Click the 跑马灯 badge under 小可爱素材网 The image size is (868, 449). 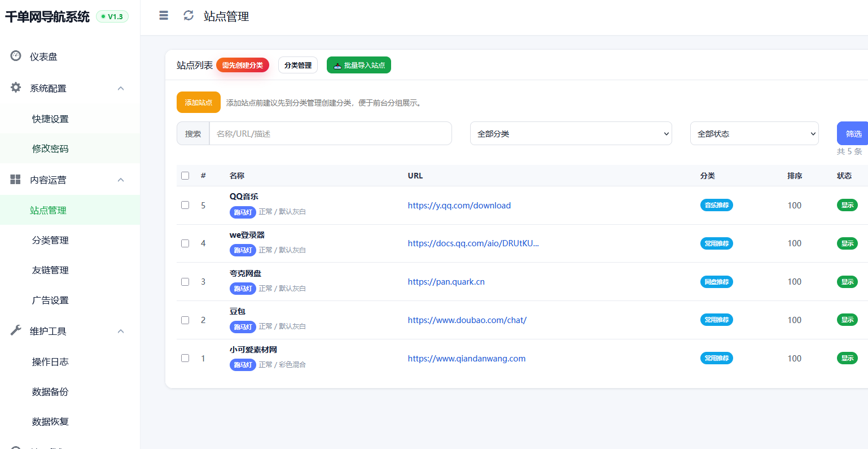coord(243,365)
